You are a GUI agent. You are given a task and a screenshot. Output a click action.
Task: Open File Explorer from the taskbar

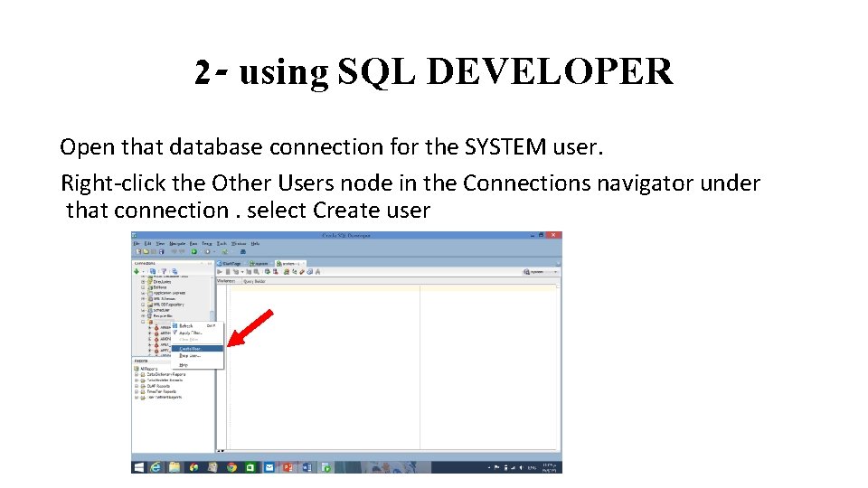175,467
